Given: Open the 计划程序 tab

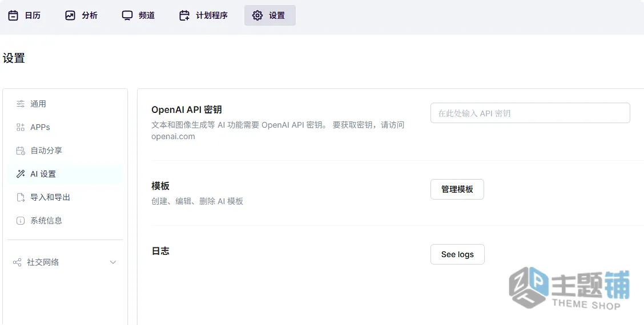Looking at the screenshot, I should click(x=203, y=15).
